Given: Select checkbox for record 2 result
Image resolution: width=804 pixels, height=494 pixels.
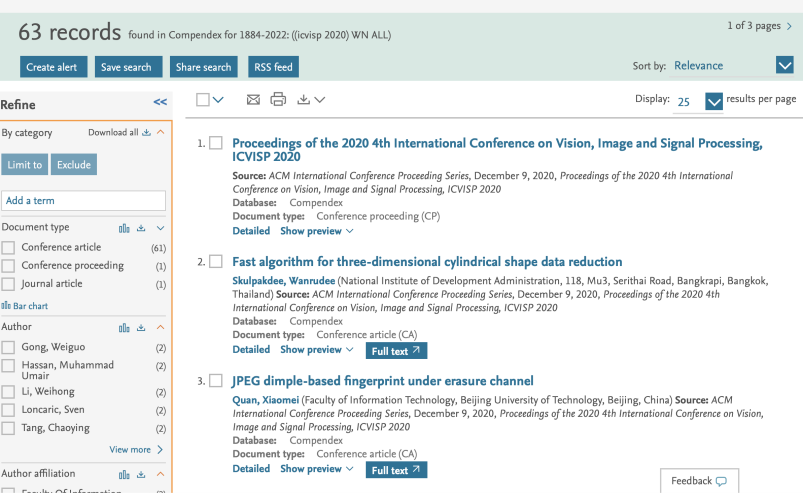Looking at the screenshot, I should click(216, 262).
